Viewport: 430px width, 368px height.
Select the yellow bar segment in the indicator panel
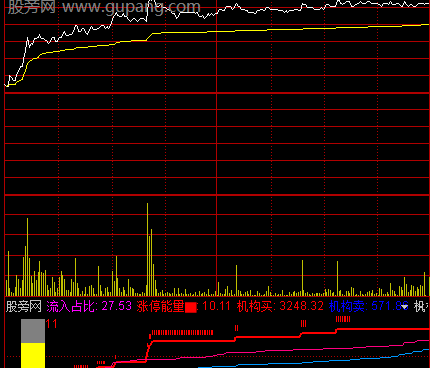pyautogui.click(x=33, y=355)
